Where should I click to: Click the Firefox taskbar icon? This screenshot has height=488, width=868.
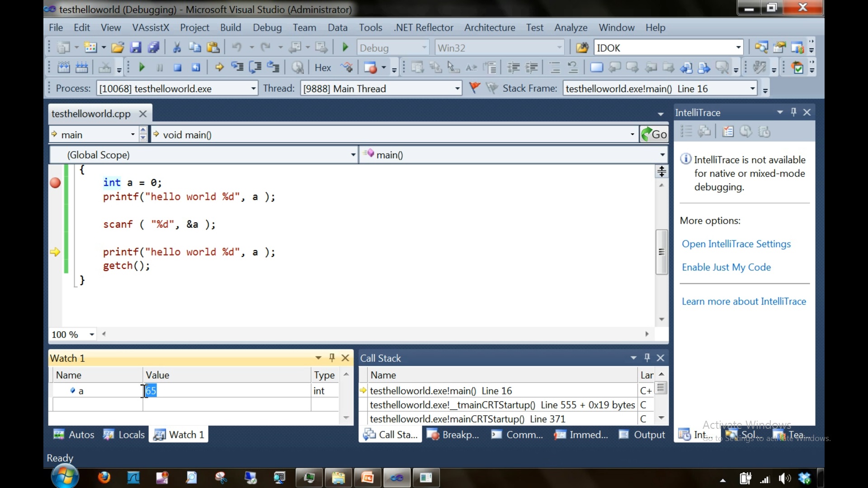pyautogui.click(x=104, y=478)
